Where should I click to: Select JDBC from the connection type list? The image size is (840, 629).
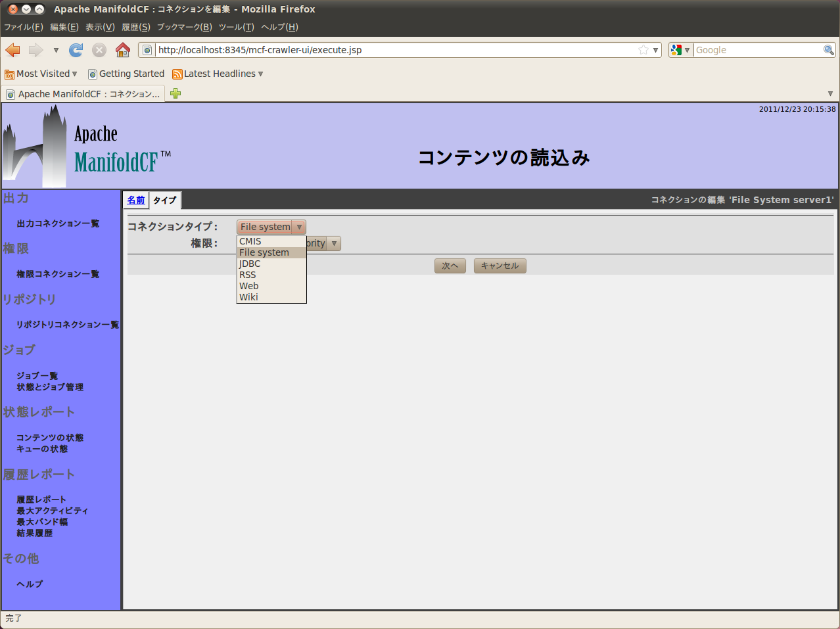(250, 264)
